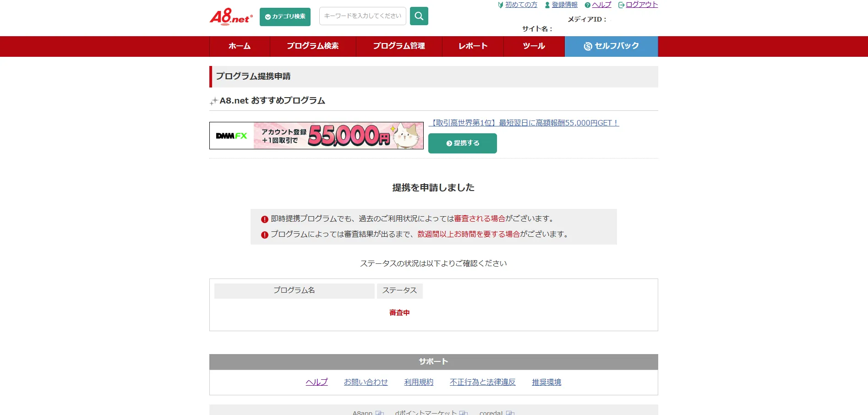Open the カテゴリ検索 category search button
Viewport: 868px width, 415px height.
pos(285,17)
